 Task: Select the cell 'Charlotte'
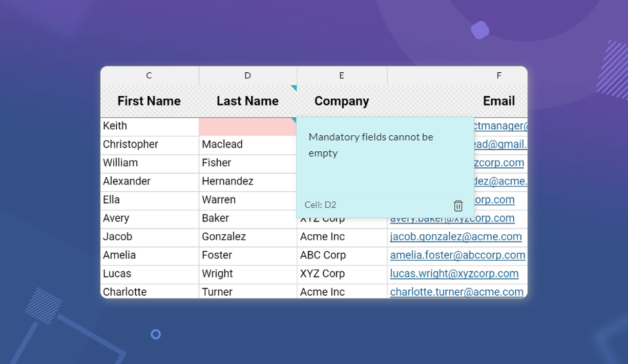(149, 292)
